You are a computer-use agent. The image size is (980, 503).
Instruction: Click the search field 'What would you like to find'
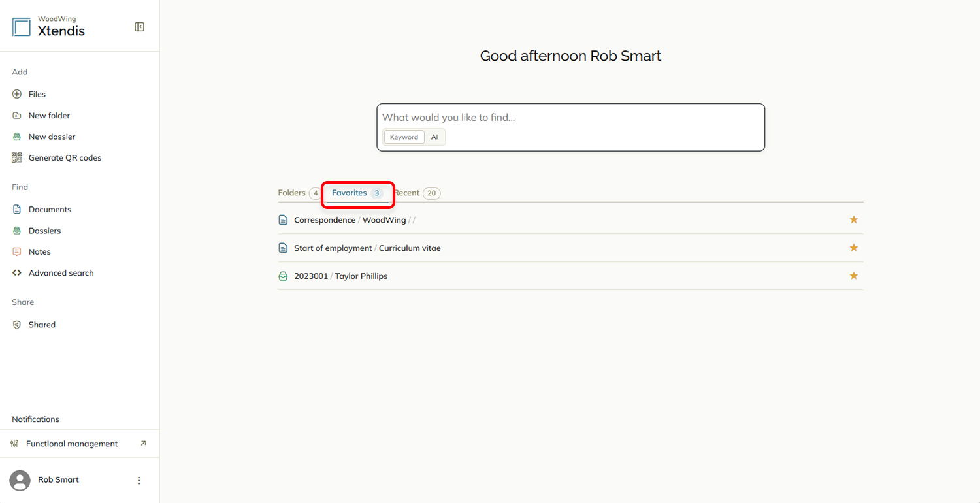point(570,118)
